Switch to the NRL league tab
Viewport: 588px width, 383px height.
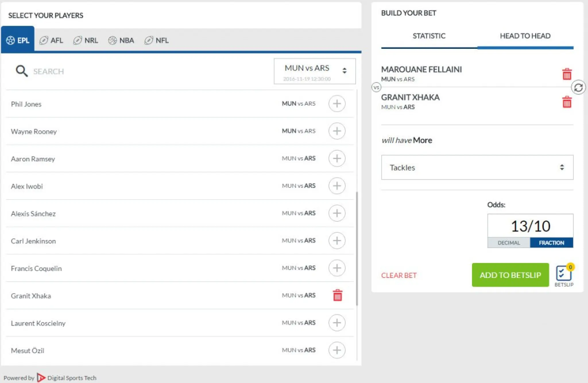[86, 40]
